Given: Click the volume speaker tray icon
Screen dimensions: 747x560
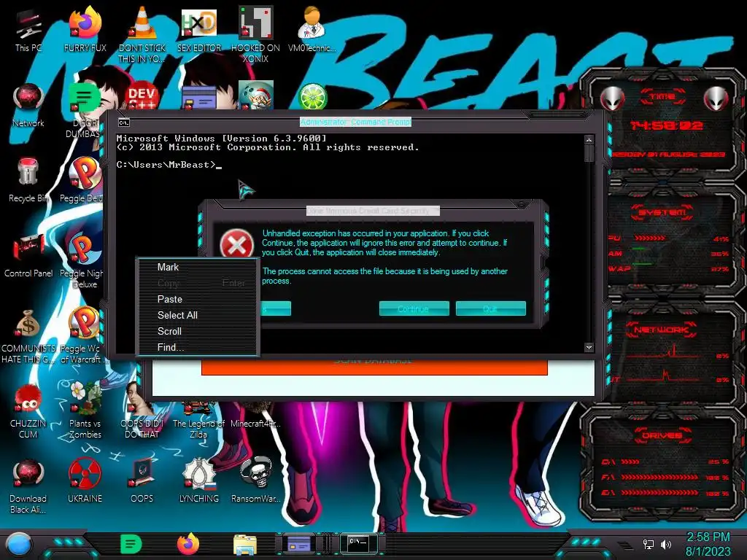Looking at the screenshot, I should (665, 544).
